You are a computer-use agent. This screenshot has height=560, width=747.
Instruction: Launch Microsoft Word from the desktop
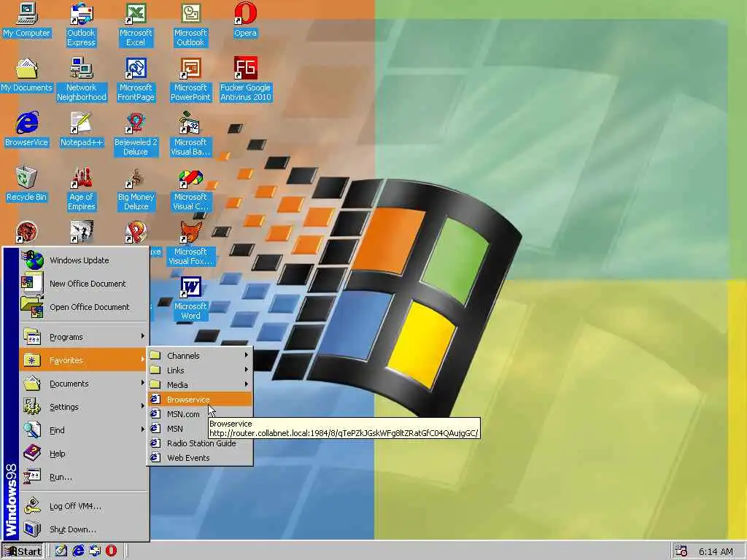click(x=190, y=298)
